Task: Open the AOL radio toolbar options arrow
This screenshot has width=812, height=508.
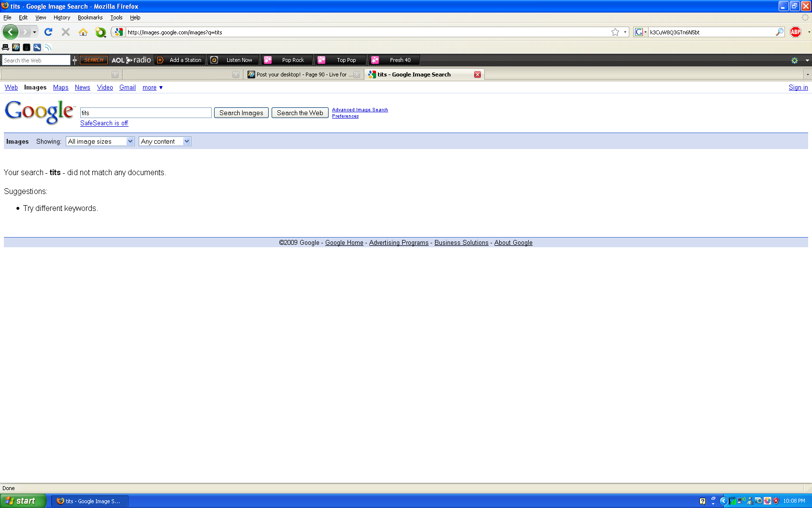Action: click(807, 60)
